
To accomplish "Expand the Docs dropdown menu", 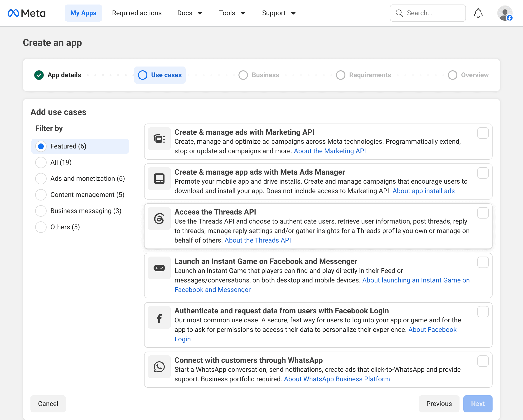I will (x=190, y=13).
